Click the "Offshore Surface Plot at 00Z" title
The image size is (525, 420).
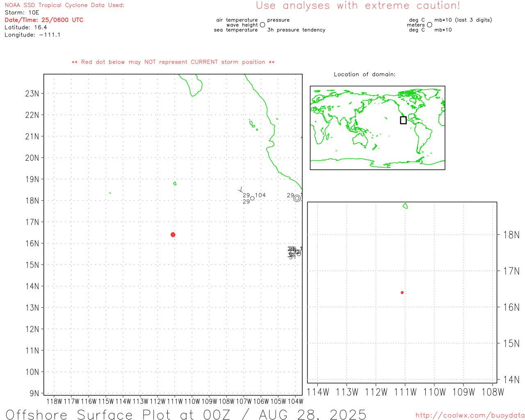pyautogui.click(x=118, y=415)
